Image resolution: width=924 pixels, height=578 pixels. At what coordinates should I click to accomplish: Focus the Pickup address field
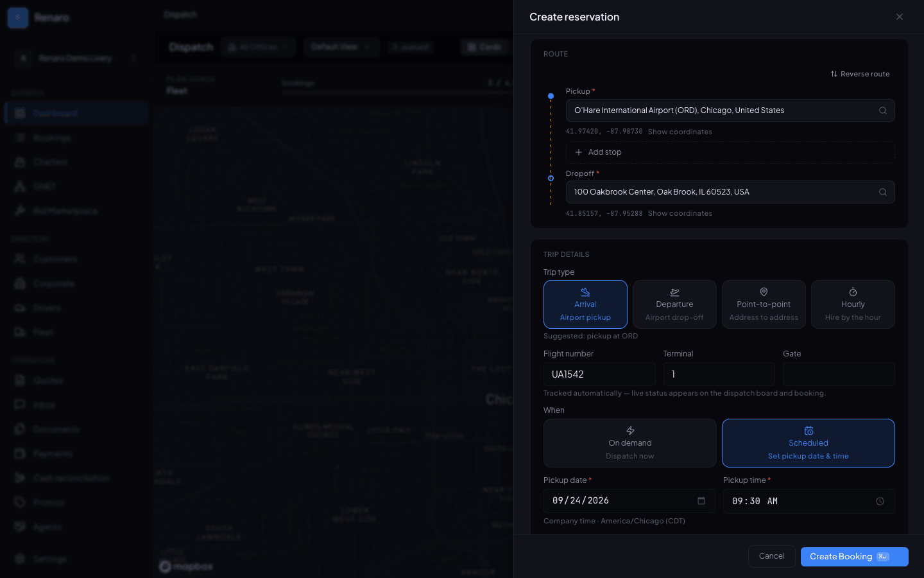pos(730,110)
